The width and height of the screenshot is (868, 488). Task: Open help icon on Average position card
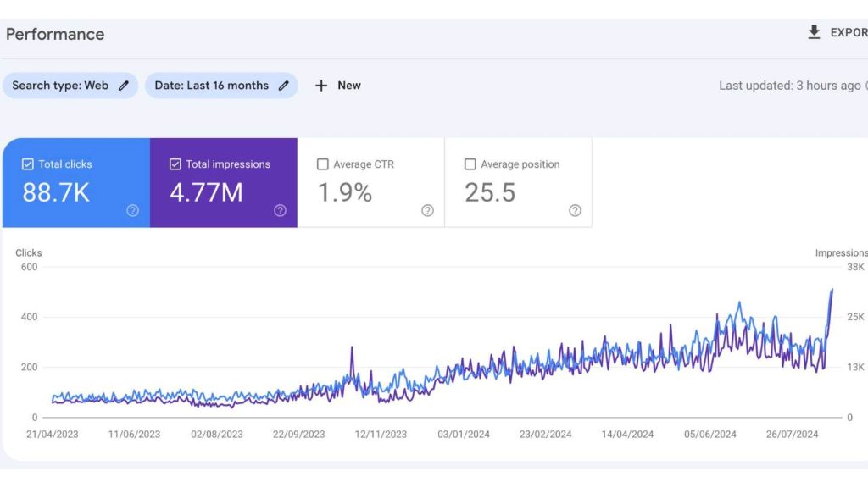pos(575,211)
